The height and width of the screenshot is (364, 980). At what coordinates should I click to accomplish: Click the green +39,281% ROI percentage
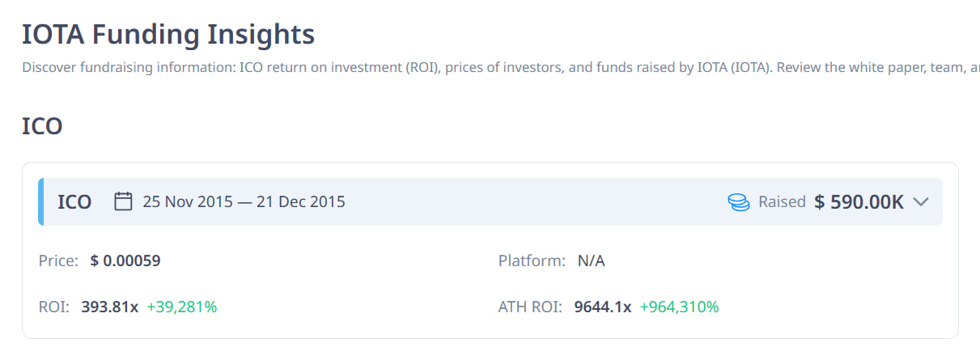[x=182, y=307]
